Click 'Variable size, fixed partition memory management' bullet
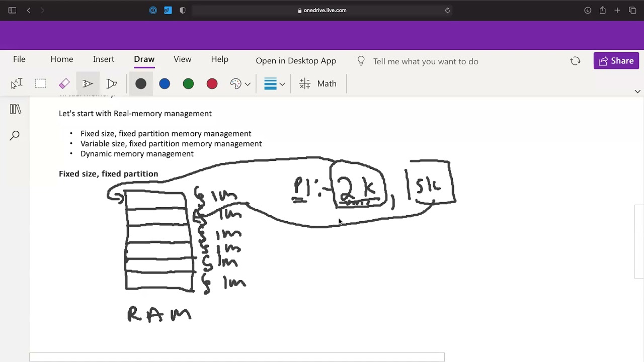 171,144
